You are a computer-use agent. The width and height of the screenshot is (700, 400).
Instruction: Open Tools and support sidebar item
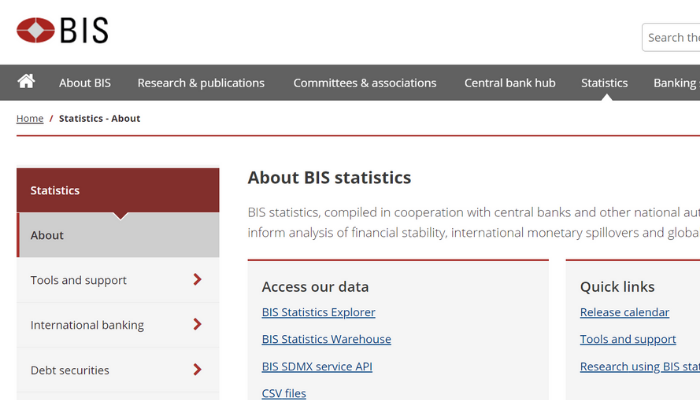pos(118,280)
